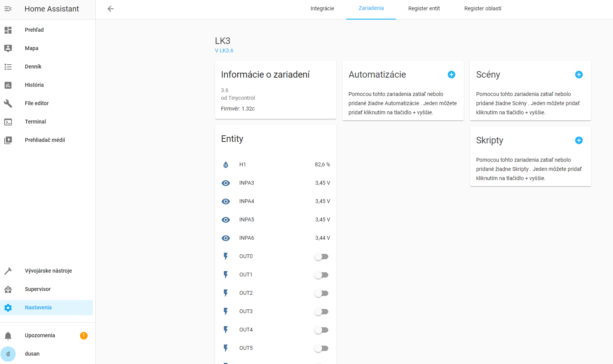Image resolution: width=613 pixels, height=364 pixels.
Task: Open the dusan user profile
Action: 32,354
